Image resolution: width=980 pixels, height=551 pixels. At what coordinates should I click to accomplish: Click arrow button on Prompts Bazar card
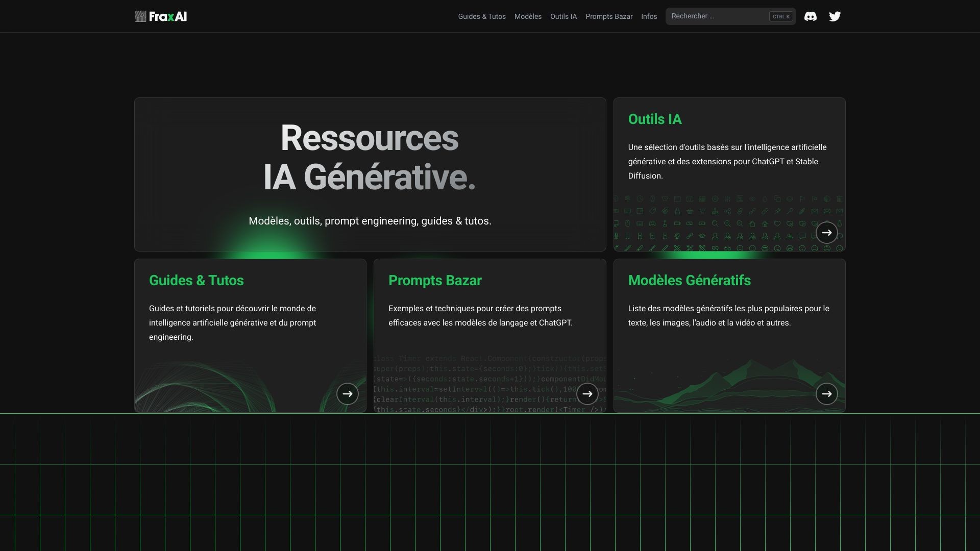pyautogui.click(x=587, y=394)
